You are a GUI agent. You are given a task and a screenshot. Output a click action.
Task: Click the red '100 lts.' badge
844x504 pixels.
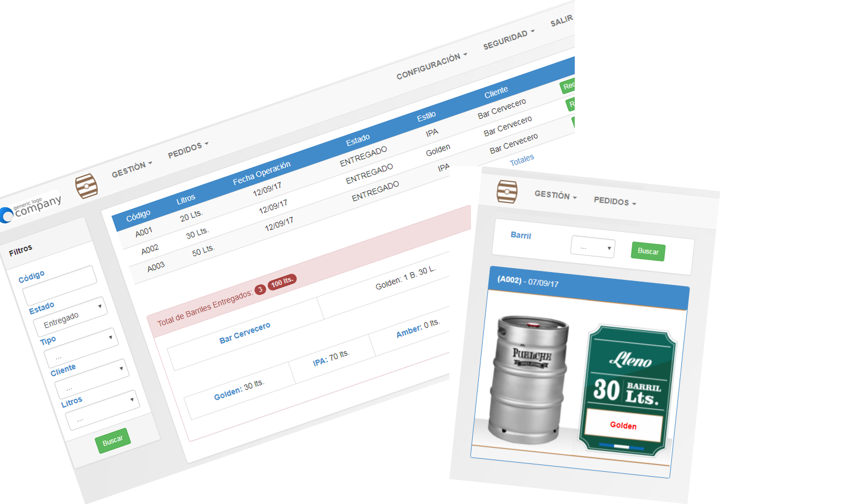(x=282, y=282)
